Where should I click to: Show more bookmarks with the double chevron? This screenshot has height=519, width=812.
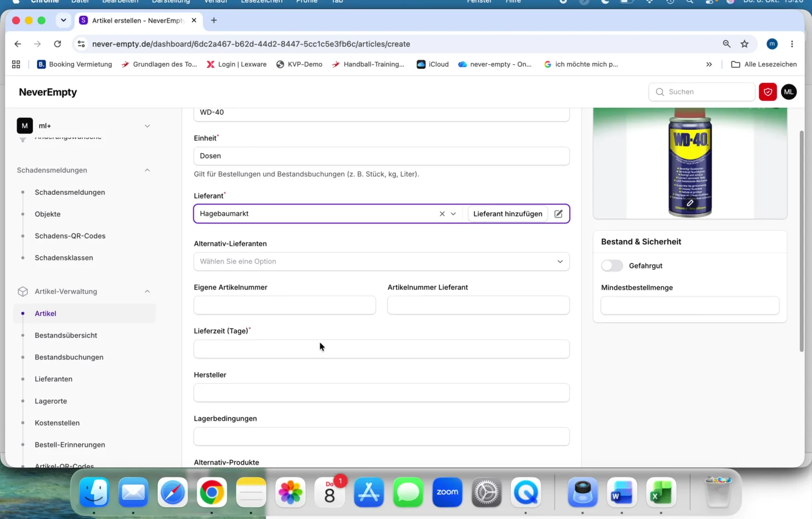[709, 64]
